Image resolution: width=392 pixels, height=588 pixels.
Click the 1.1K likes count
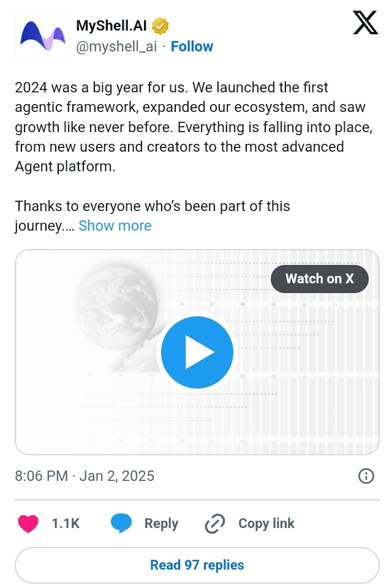pos(66,524)
